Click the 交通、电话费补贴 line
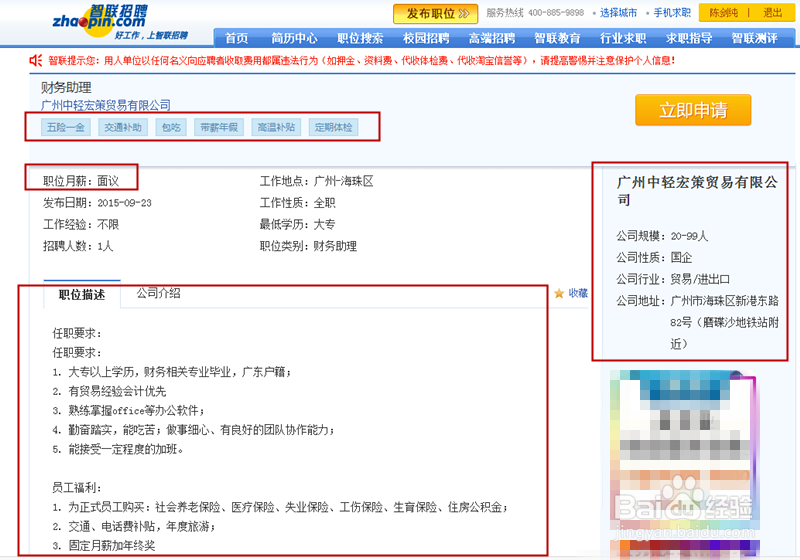This screenshot has width=800, height=560. point(134,526)
